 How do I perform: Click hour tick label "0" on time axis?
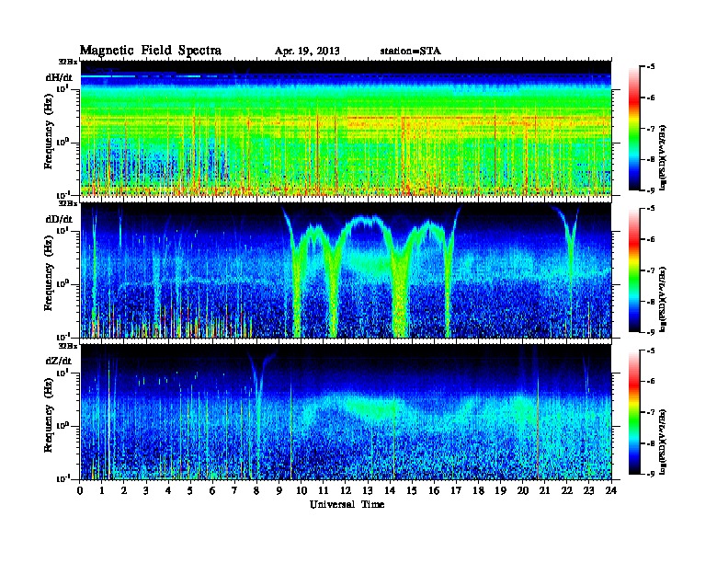point(80,490)
